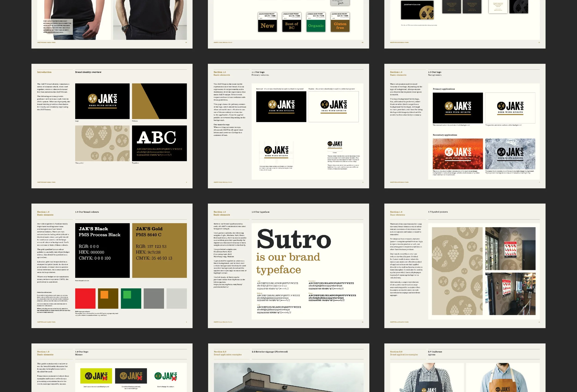Click the gold 'is our brand typeface' text

pos(288,263)
